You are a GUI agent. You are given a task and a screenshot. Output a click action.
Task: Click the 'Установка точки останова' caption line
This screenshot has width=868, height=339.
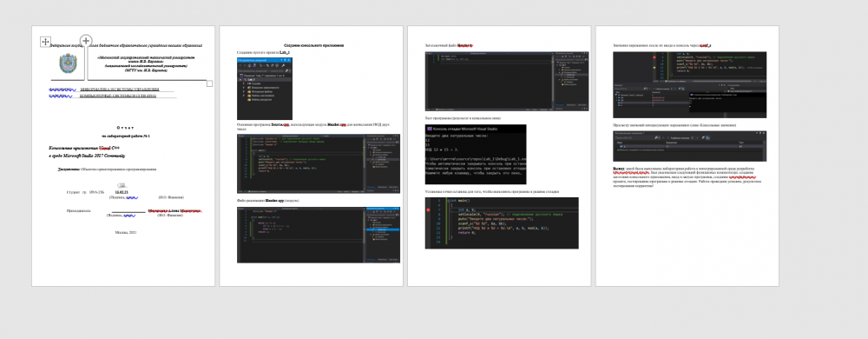click(492, 191)
